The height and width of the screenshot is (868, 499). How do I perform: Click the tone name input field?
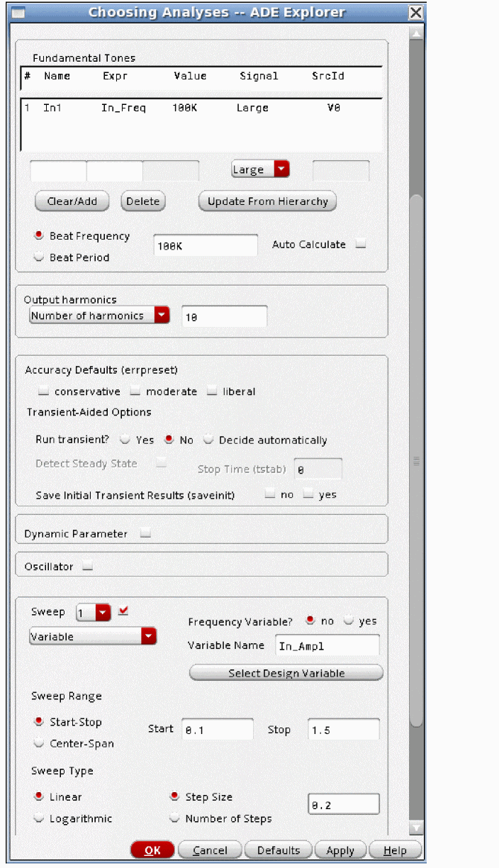[58, 170]
